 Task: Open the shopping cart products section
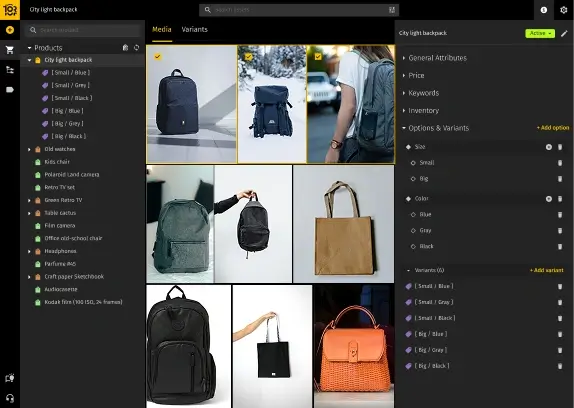[x=10, y=50]
